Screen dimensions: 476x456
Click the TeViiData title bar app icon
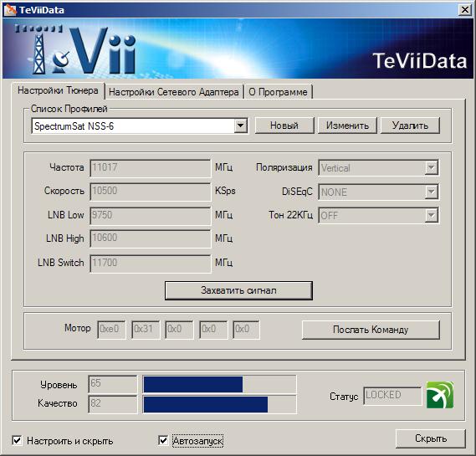[x=10, y=10]
